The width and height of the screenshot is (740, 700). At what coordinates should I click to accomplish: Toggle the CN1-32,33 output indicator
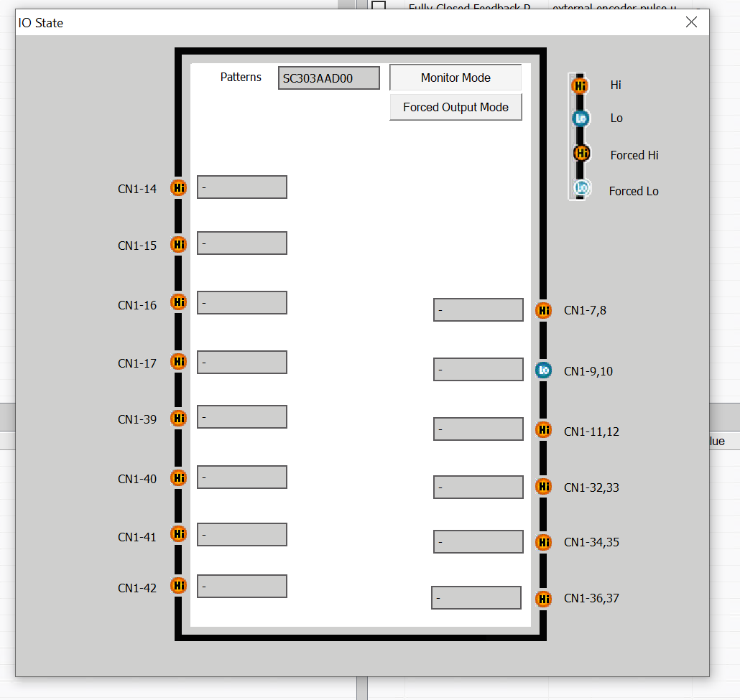tap(544, 487)
